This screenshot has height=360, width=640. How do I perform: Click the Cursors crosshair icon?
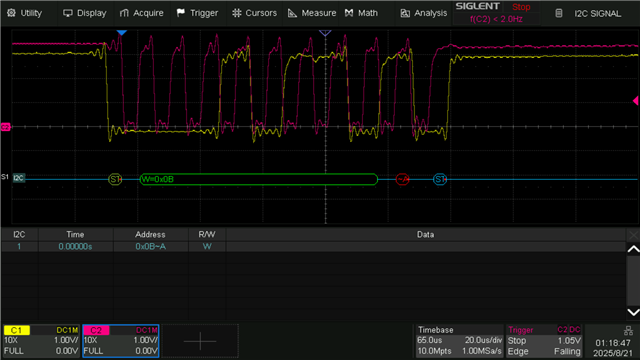click(x=237, y=13)
